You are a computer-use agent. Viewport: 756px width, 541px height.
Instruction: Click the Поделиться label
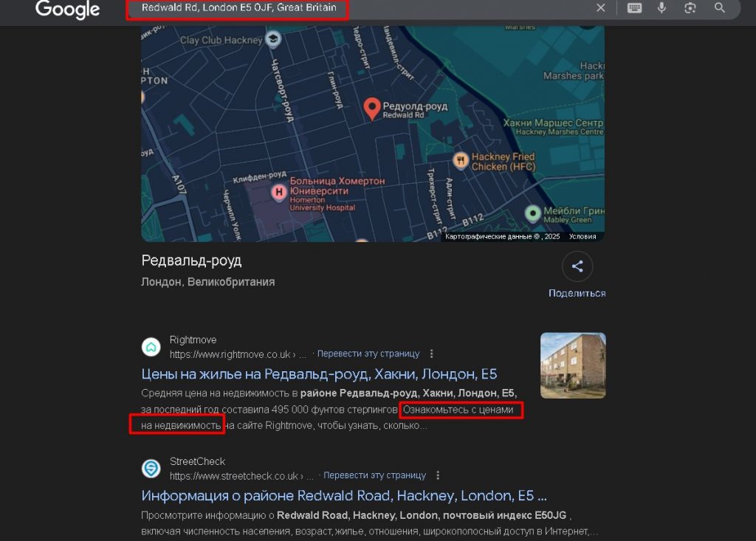coord(577,293)
